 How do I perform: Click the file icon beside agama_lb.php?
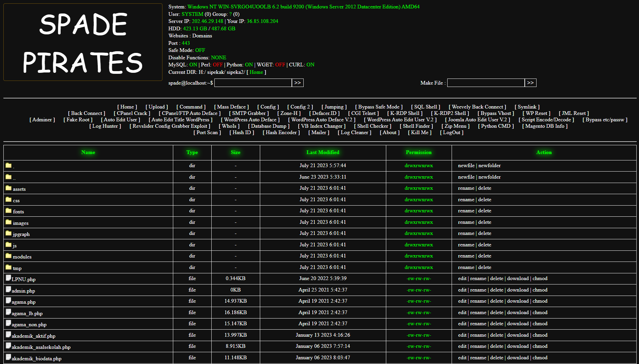(8, 312)
